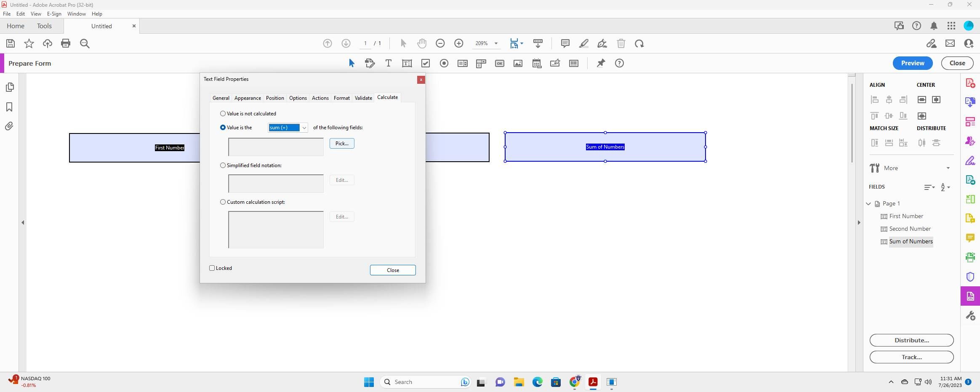Viewport: 980px width, 392px height.
Task: Expand the More alignment options panel
Action: pyautogui.click(x=948, y=168)
